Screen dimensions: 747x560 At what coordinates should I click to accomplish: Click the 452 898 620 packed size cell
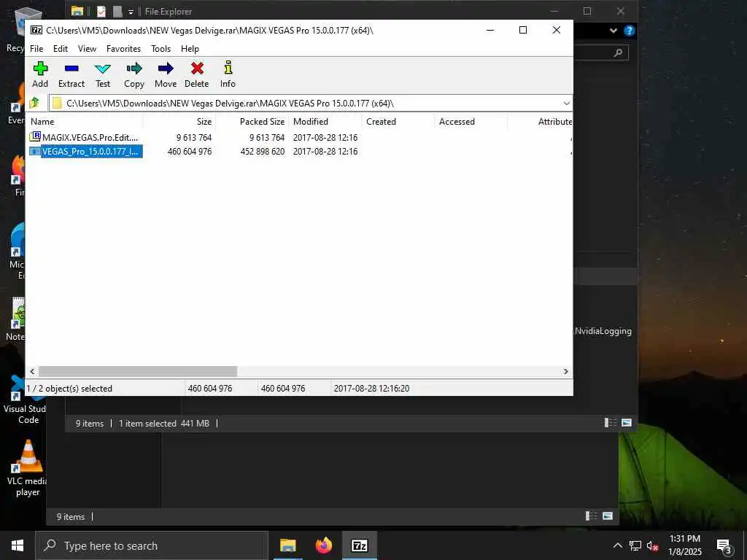pos(263,152)
